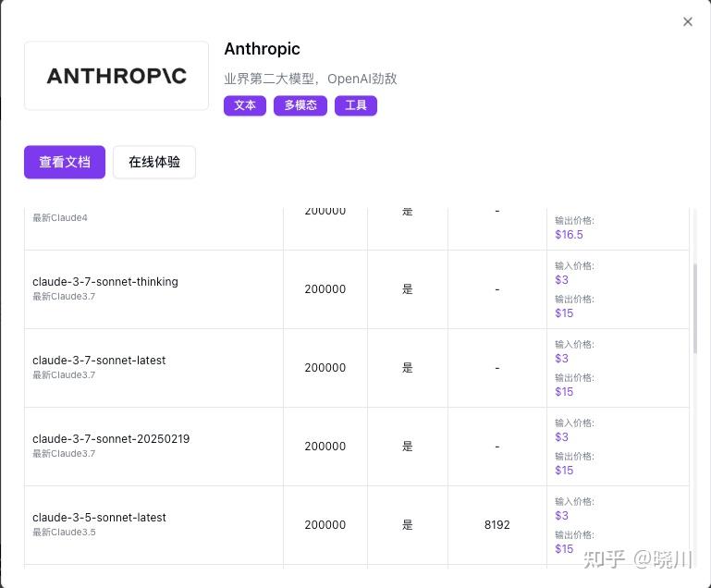Viewport: 711px width, 588px height.
Task: Click $15 output price for claude-3-7-sonnet-latest
Action: tap(564, 392)
